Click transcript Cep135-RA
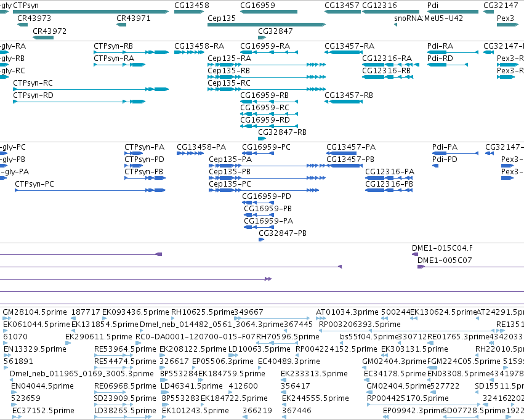The height and width of the screenshot is (420, 524). click(229, 59)
